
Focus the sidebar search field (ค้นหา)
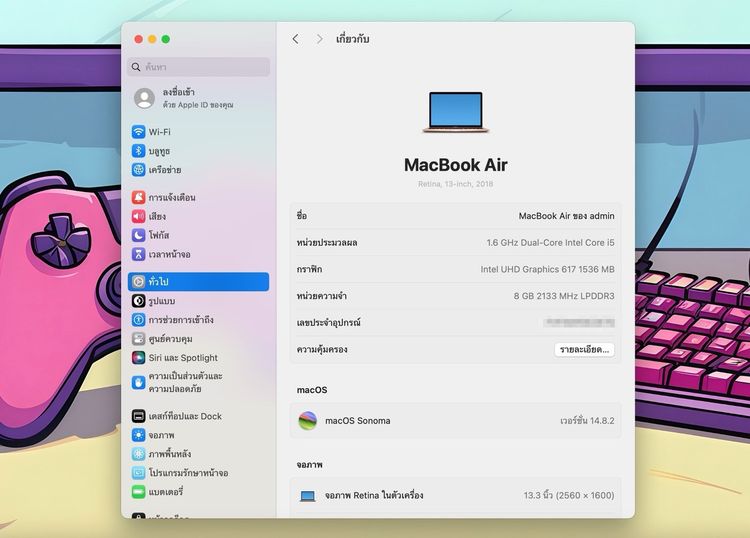pos(199,67)
